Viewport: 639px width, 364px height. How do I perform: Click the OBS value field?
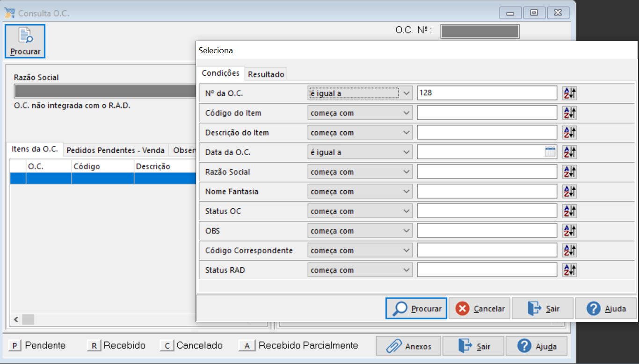click(487, 230)
